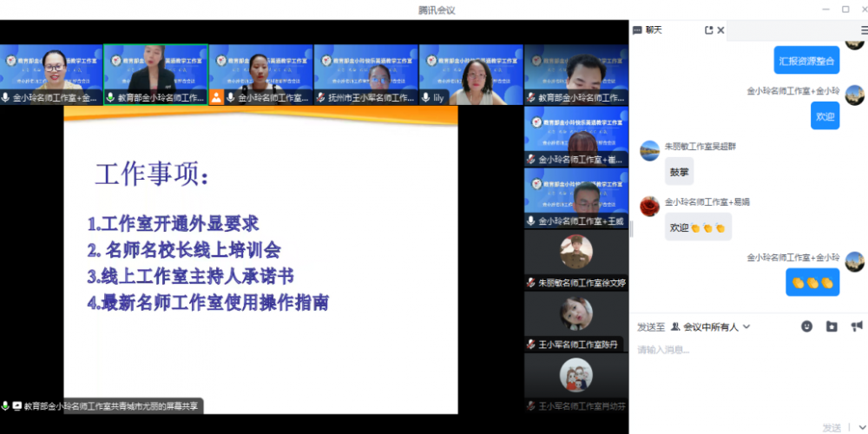
Task: Click mic icon on 王威's tile
Action: 531,221
